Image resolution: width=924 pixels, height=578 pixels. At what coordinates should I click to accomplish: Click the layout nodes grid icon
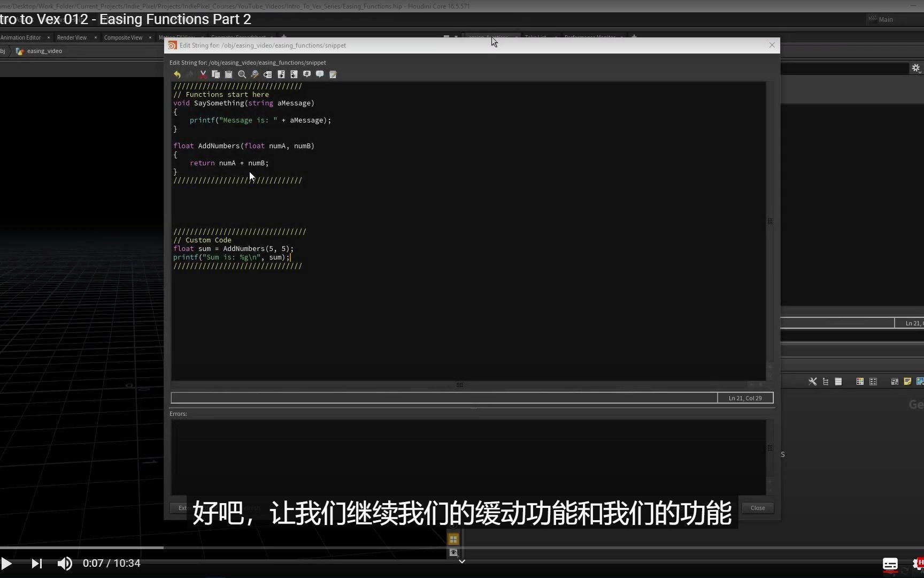tap(873, 382)
